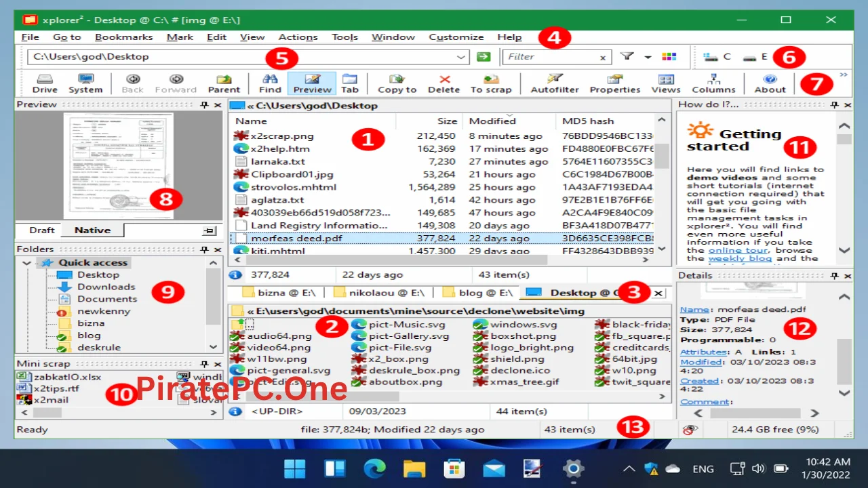Open the address bar dropdown
Viewport: 868px width, 488px height.
(x=461, y=57)
